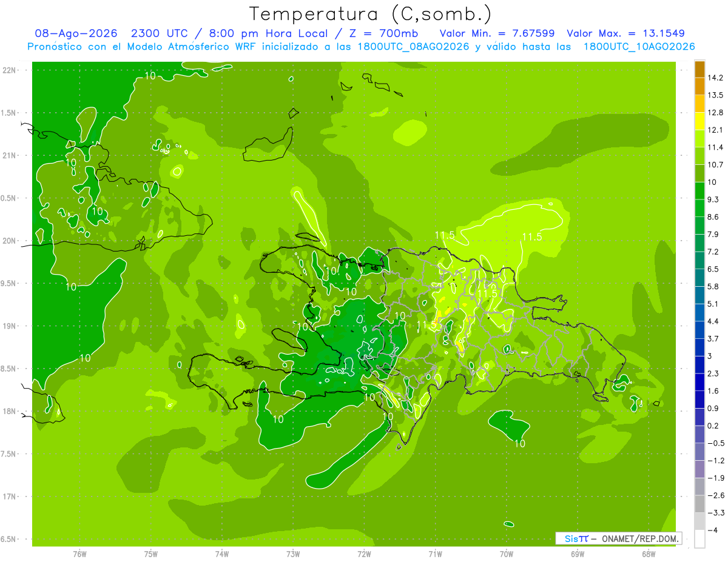Click the legend value "1.6"
This screenshot has width=728, height=562.
(713, 391)
